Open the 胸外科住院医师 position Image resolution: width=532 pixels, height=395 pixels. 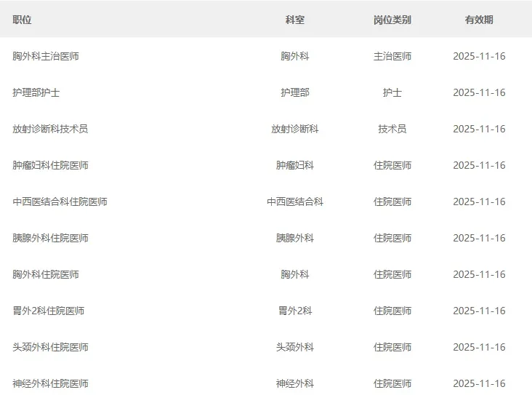click(x=46, y=274)
